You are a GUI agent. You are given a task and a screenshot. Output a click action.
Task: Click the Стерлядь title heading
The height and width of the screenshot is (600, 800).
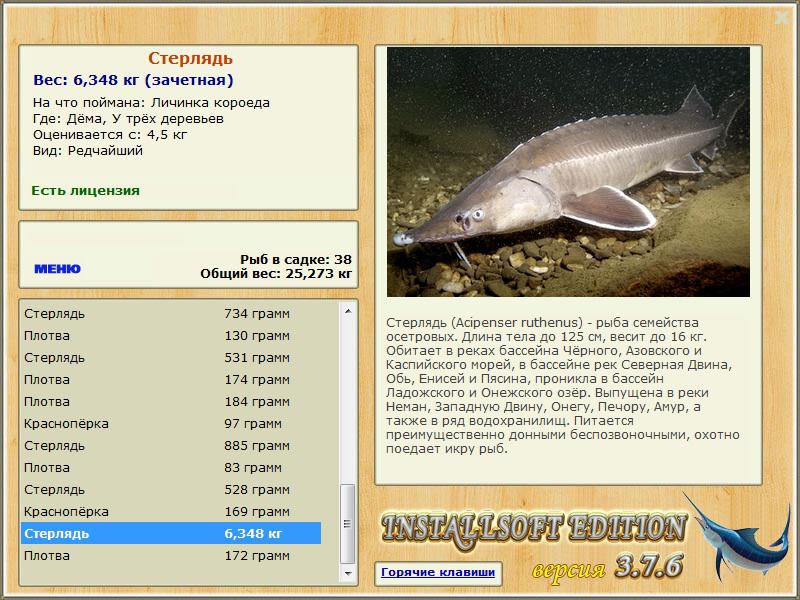190,58
